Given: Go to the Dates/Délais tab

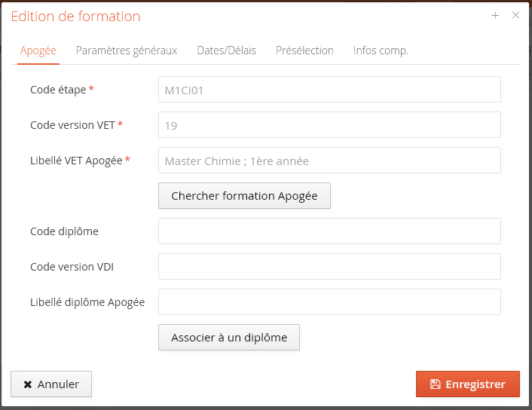Looking at the screenshot, I should point(226,50).
